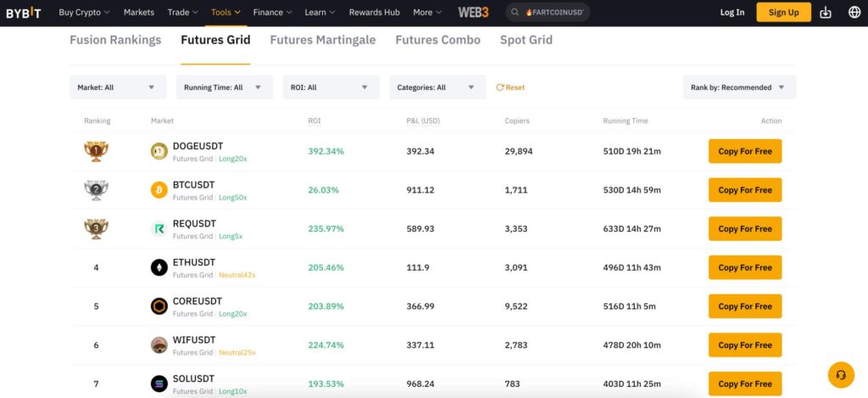
Task: Open the language globe icon
Action: pos(854,12)
